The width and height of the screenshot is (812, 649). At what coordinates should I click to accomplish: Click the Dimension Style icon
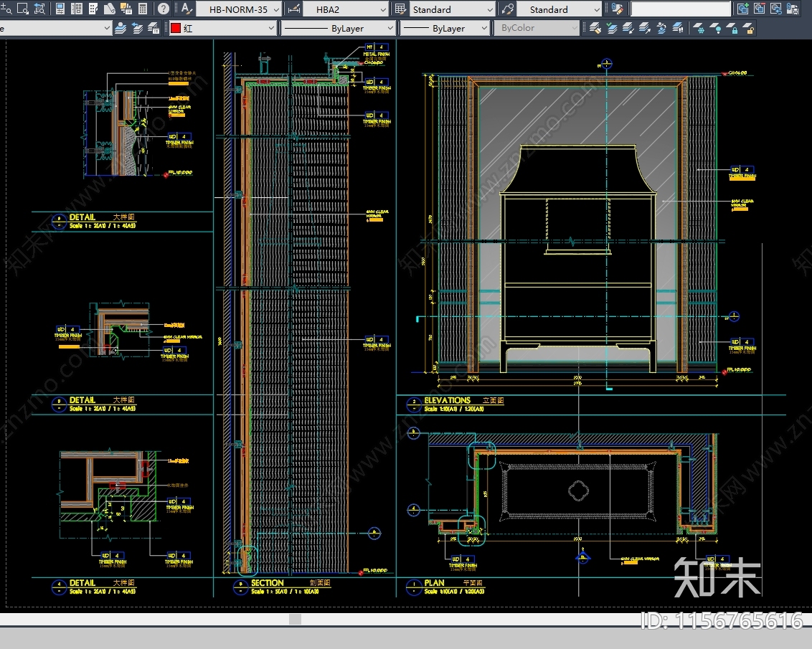point(293,9)
